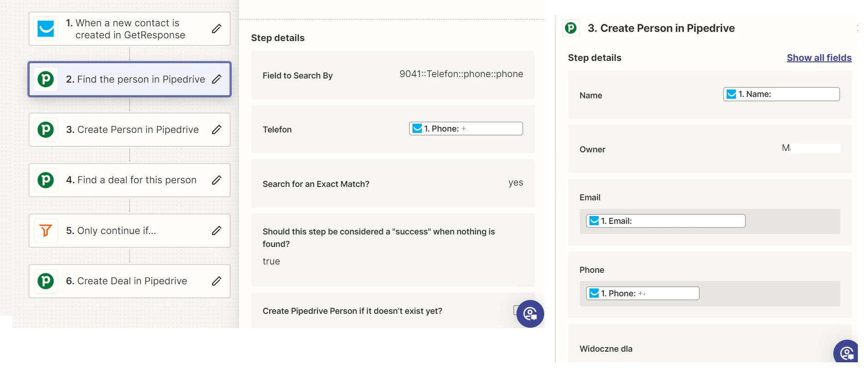
Task: Open the Owner field value
Action: click(x=810, y=149)
